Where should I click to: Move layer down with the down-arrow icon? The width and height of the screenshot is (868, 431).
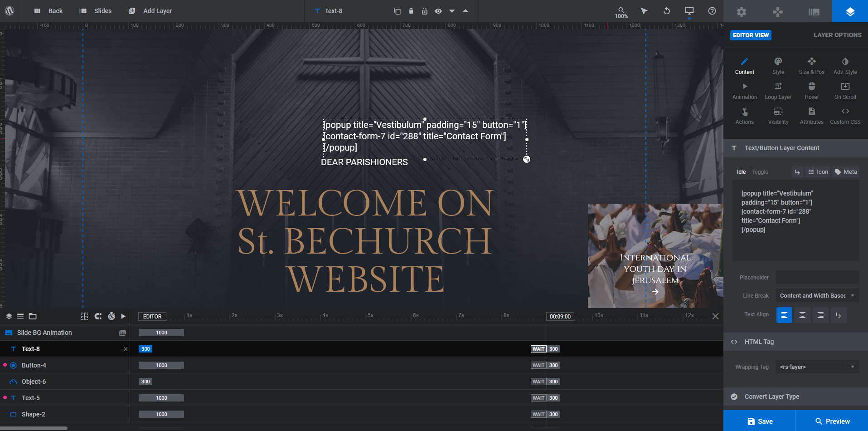pos(452,11)
